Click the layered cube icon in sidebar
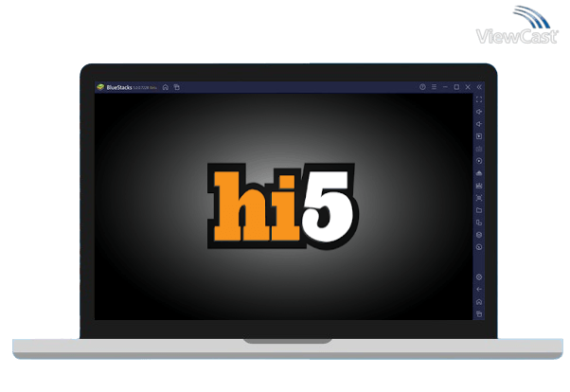The height and width of the screenshot is (392, 570). click(x=479, y=235)
